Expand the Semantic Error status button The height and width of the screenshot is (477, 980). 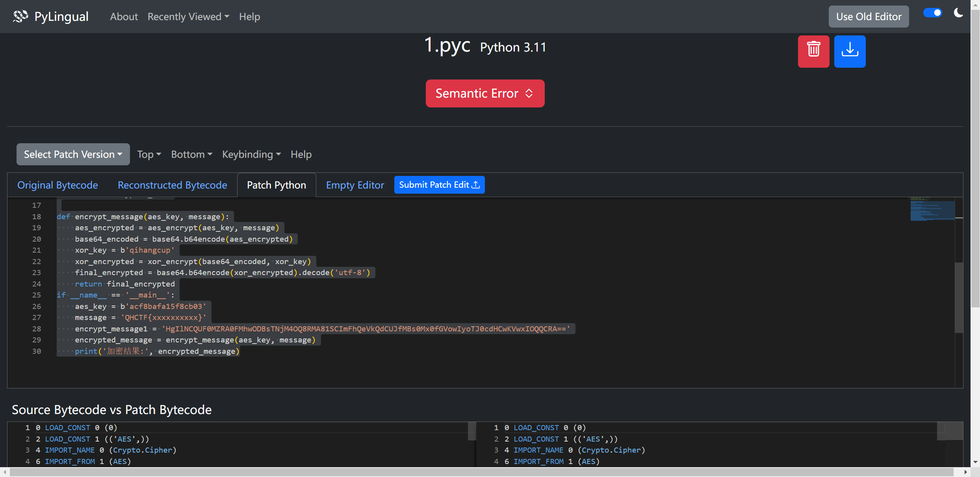coord(485,93)
